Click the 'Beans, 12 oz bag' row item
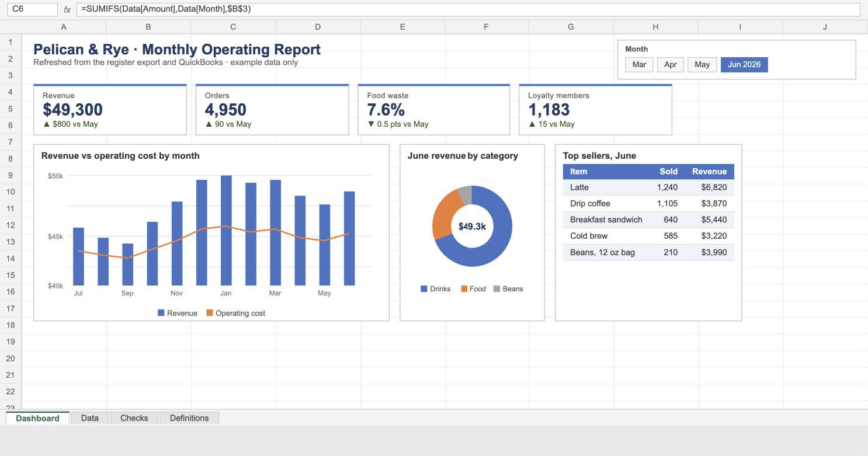The height and width of the screenshot is (456, 868). point(602,253)
